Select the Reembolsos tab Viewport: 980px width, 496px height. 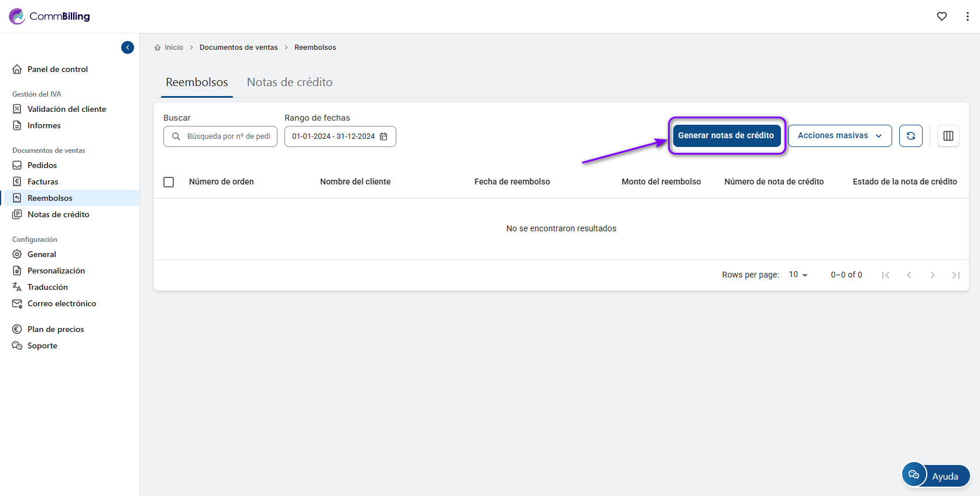coord(197,83)
